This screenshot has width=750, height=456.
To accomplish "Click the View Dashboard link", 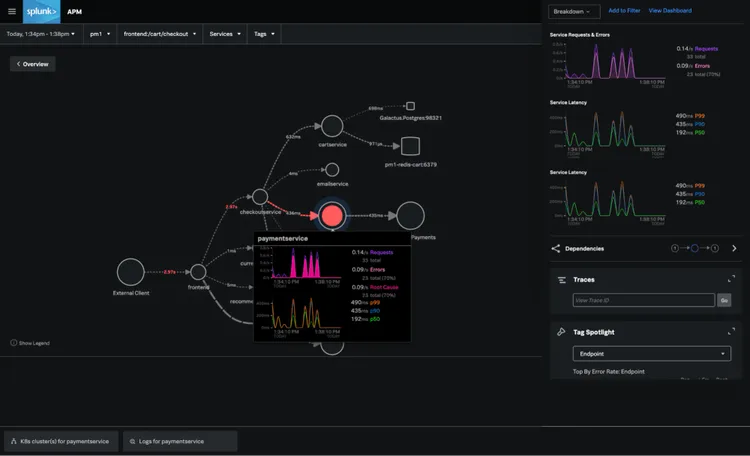I will 670,11.
